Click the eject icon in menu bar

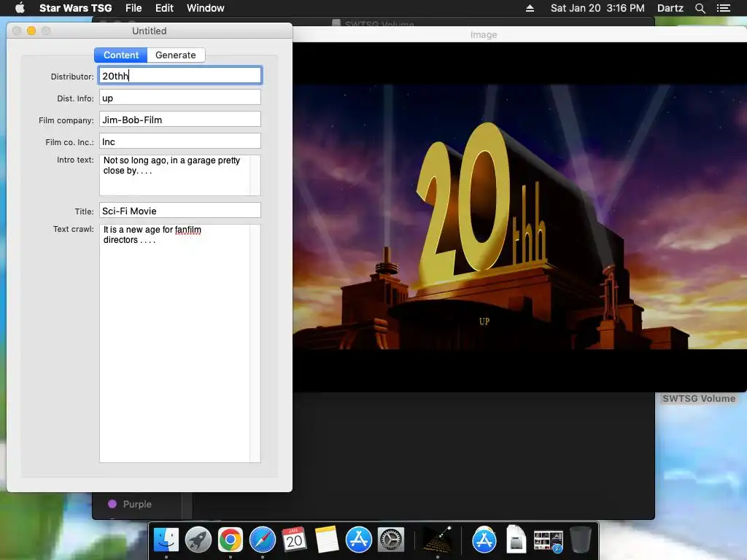530,8
